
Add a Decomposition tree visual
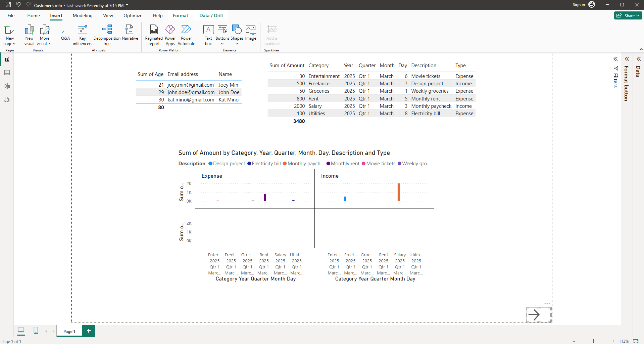pos(107,35)
